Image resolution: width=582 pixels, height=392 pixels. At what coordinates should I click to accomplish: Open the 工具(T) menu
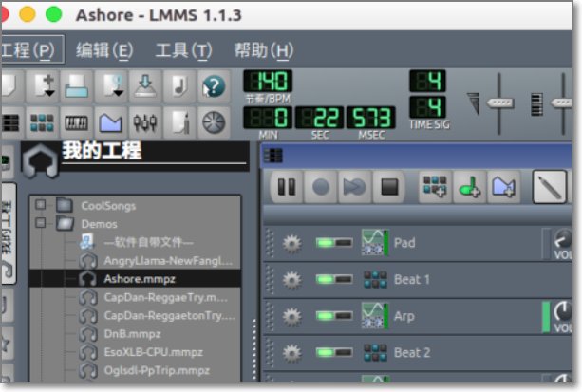183,49
